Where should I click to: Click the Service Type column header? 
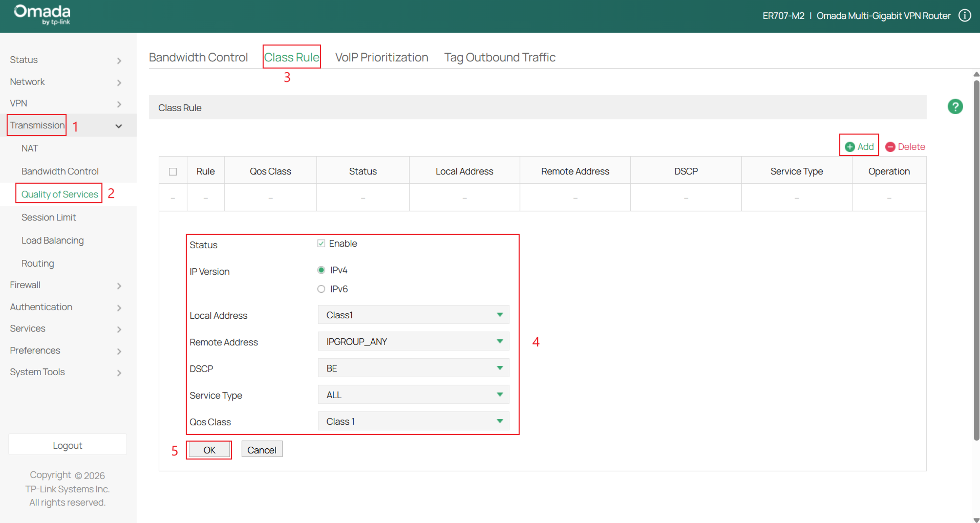click(796, 171)
